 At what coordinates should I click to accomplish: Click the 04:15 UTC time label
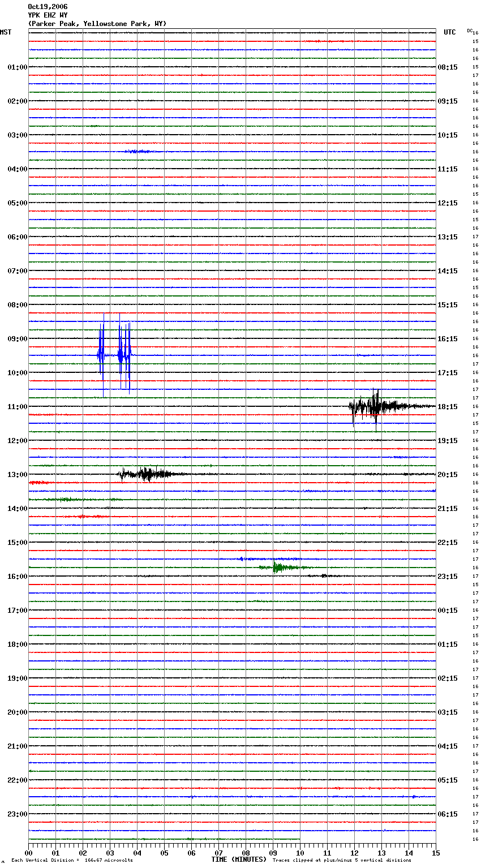click(448, 746)
